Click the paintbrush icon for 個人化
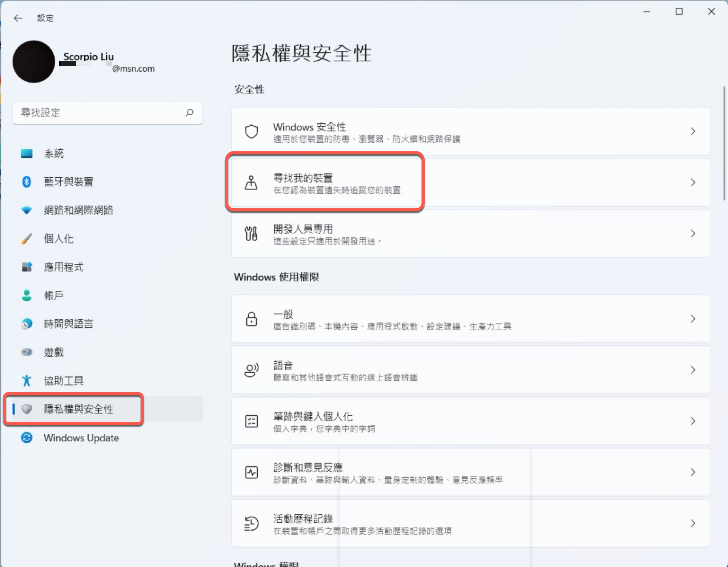 pos(27,239)
